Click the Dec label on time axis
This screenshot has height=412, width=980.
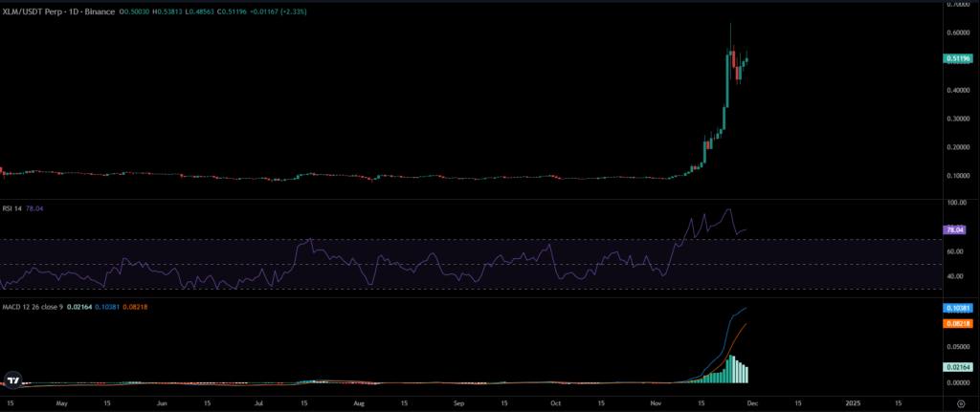752,403
